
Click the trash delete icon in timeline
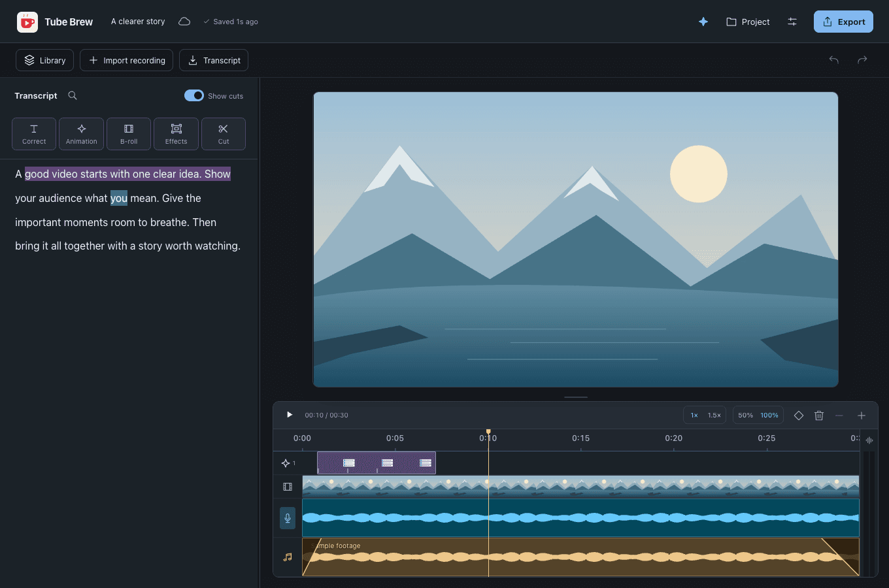pyautogui.click(x=819, y=416)
